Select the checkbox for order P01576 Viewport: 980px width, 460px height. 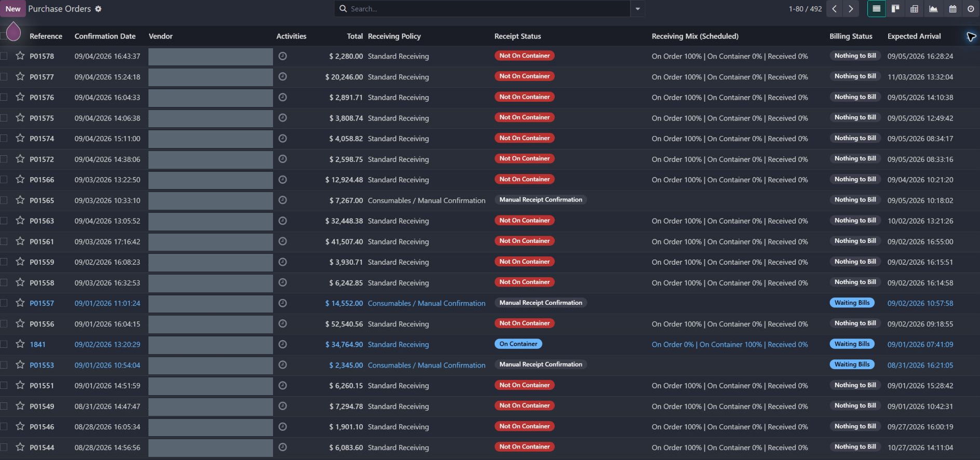click(4, 97)
